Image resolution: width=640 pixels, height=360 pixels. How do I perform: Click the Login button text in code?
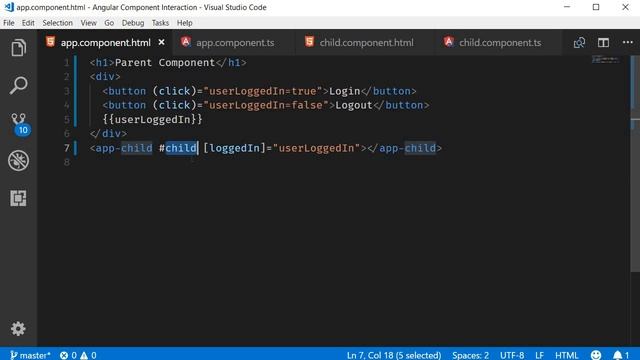click(x=344, y=91)
